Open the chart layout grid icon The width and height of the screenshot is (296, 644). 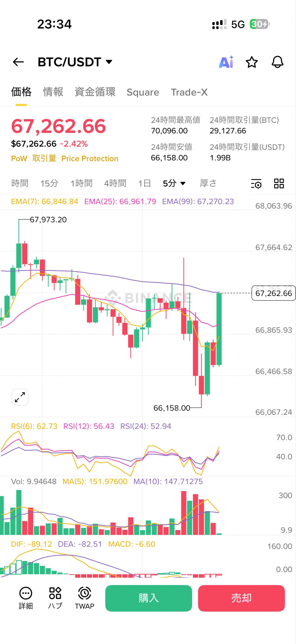[279, 184]
